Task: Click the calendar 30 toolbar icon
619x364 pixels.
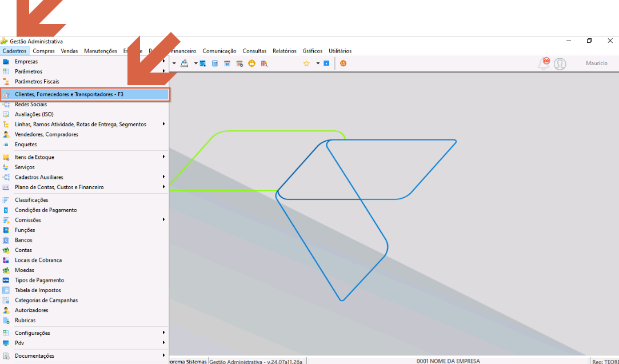Action: tap(227, 63)
